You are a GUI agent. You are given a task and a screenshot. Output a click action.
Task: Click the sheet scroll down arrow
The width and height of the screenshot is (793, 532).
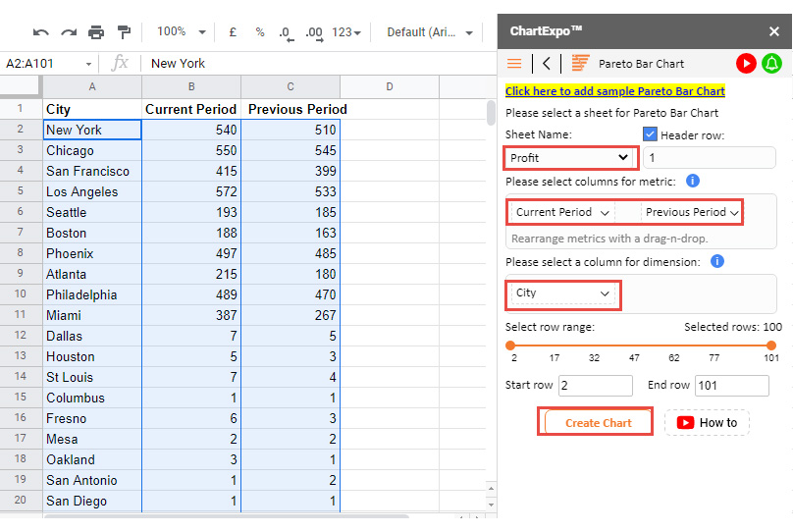[x=491, y=505]
